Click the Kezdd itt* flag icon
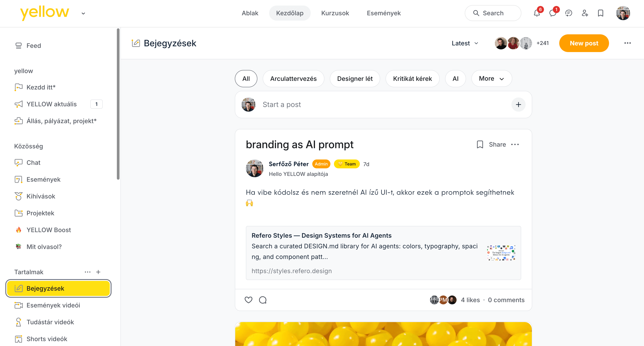The image size is (644, 346). coord(19,87)
